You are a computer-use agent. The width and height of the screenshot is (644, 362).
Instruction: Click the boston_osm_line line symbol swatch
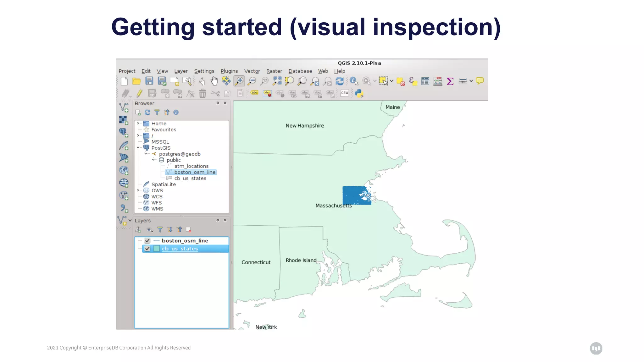tap(157, 241)
